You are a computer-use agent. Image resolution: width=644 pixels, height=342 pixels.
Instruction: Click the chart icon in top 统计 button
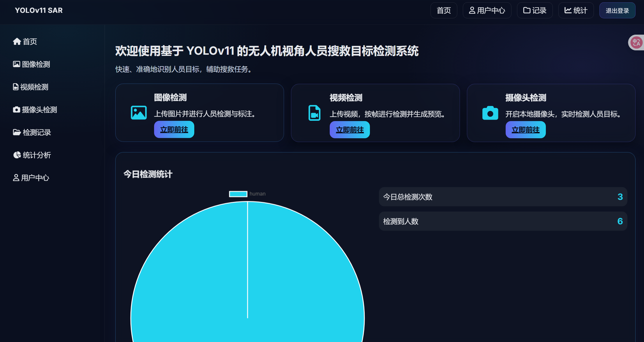[x=568, y=10]
